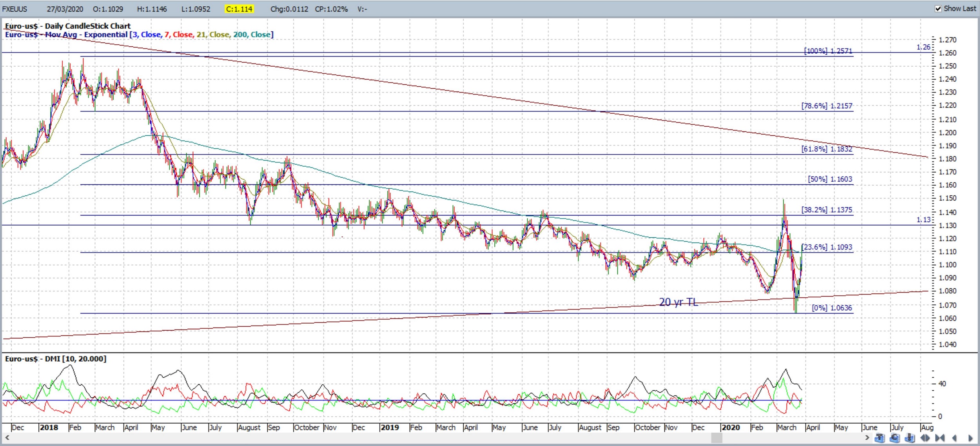
Task: Click the [61.8%] 1.1832 Fibonacci label
Action: [827, 149]
